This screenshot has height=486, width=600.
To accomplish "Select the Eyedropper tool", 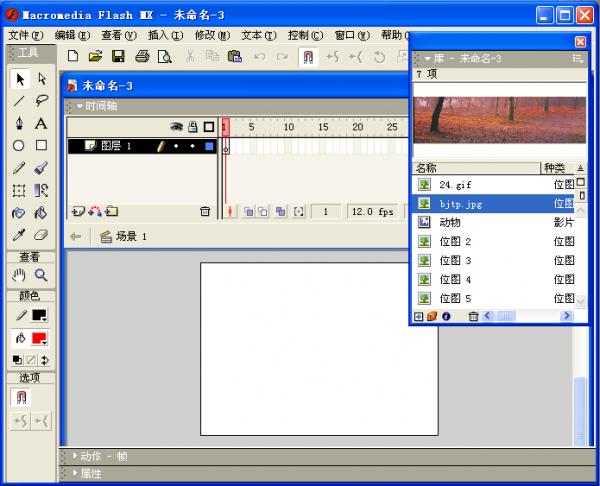I will point(19,235).
